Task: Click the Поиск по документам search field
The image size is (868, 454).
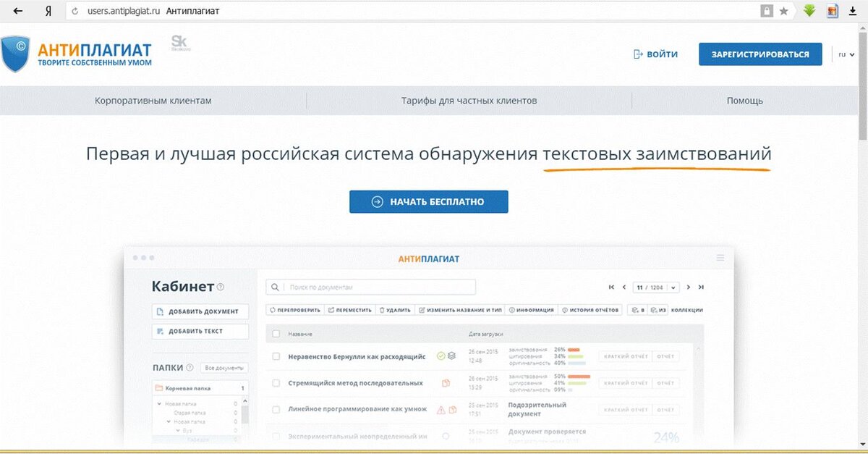Action: coord(371,287)
